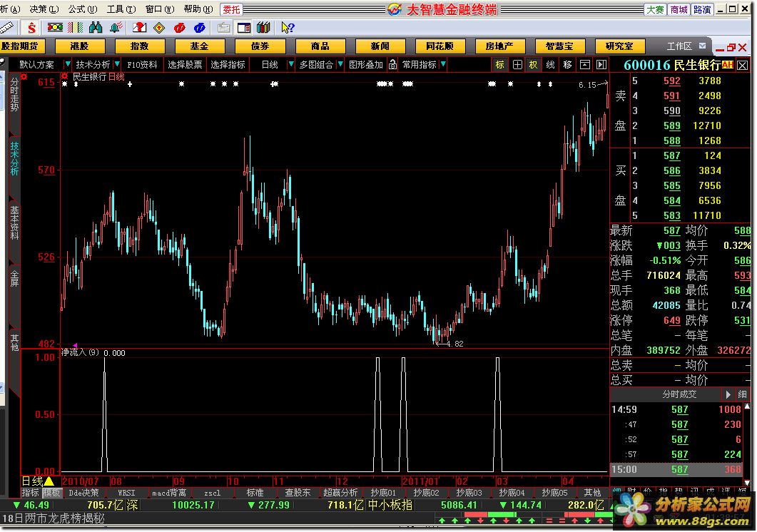Open the alarm bell alert icon
Screen dimensions: 757x532
pyautogui.click(x=116, y=28)
